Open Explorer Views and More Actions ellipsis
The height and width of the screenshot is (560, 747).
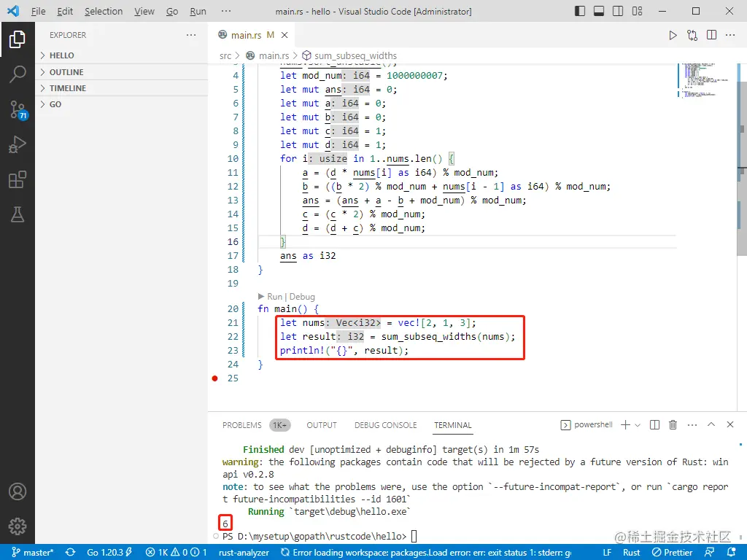(191, 35)
